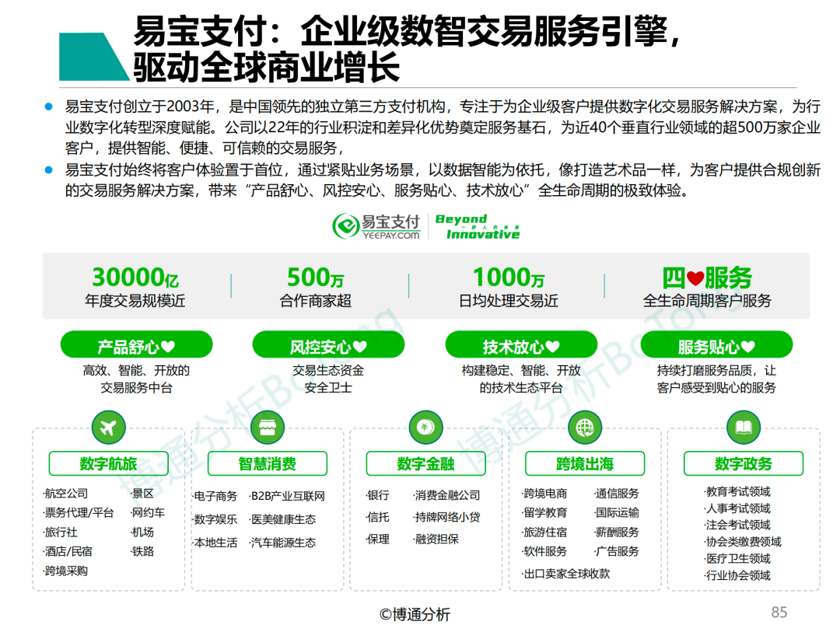Click 旅游住宿 list item
The height and width of the screenshot is (632, 840).
click(x=544, y=532)
